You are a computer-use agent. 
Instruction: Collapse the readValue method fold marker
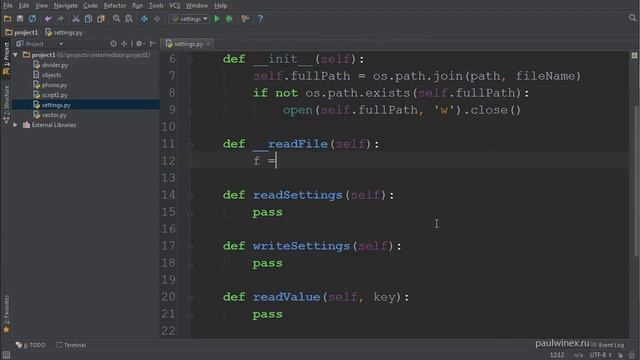click(190, 298)
